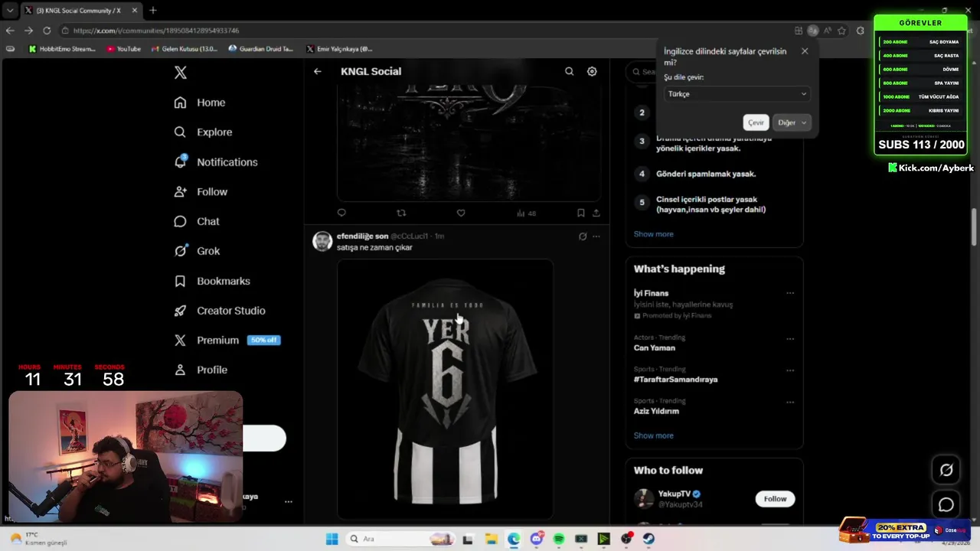Open the Follow sidebar item

click(201, 192)
